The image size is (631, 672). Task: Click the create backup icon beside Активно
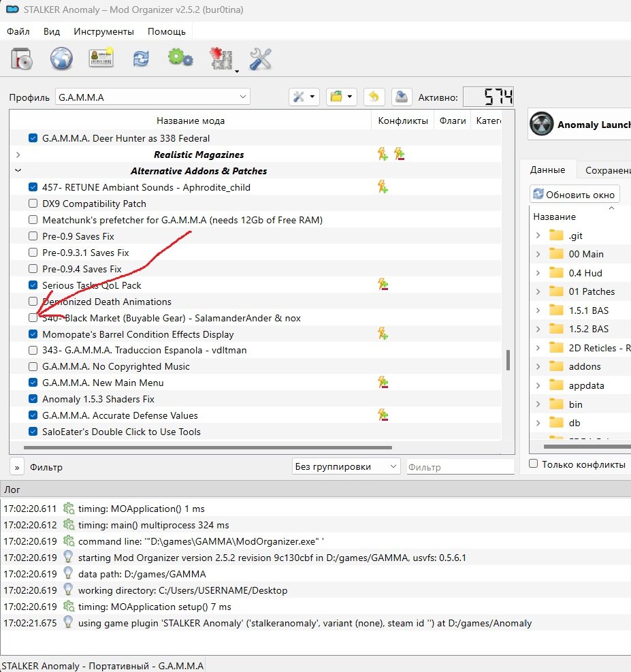click(402, 97)
